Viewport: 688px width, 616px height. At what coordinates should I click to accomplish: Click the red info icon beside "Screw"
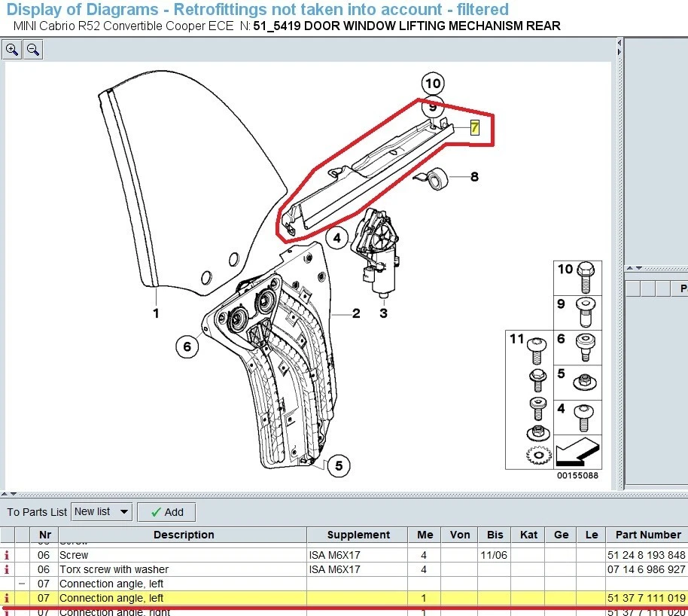coord(8,555)
